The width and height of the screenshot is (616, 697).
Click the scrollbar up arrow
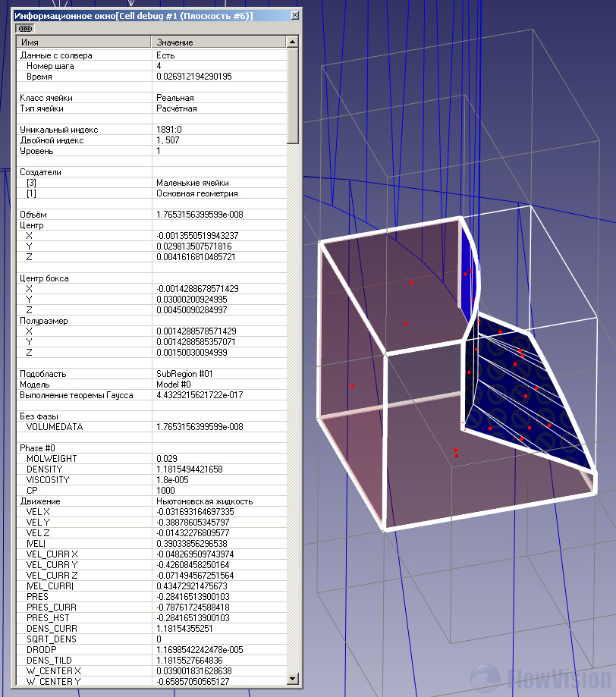(x=293, y=42)
